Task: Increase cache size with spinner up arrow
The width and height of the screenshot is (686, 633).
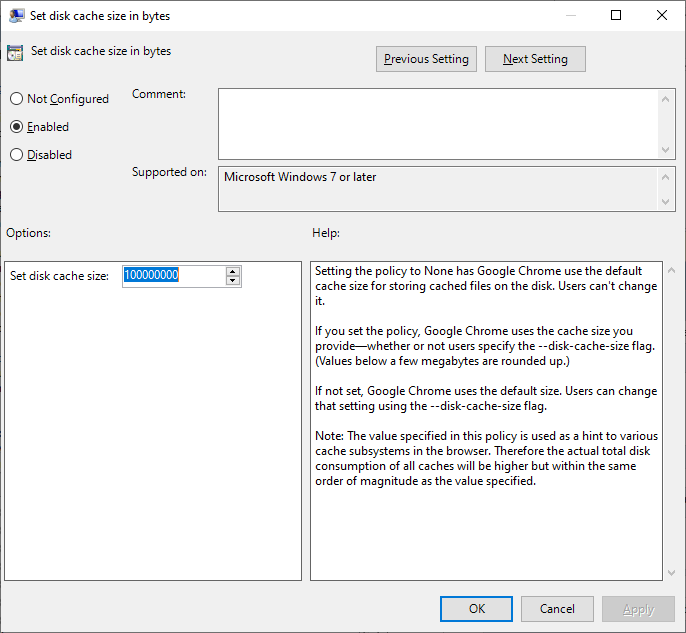Action: coord(233,271)
